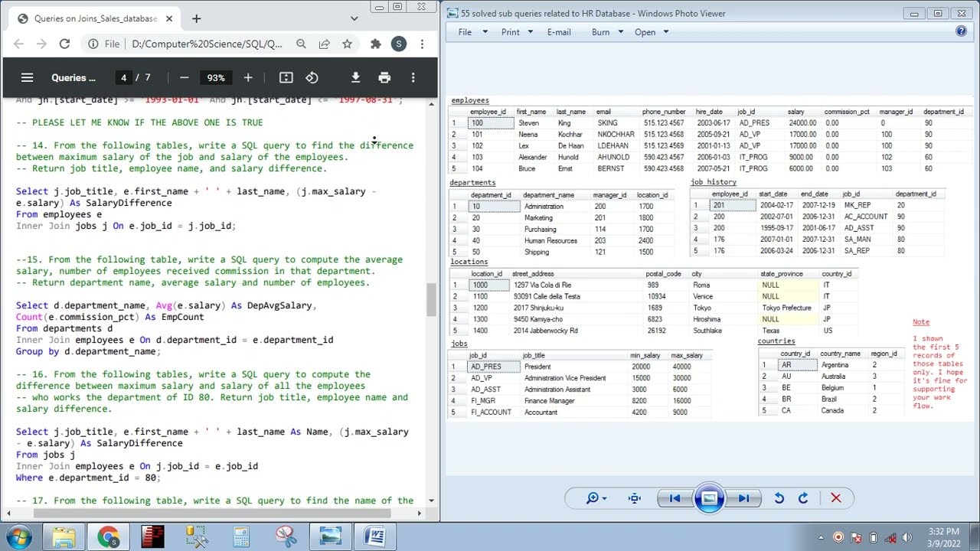980x551 pixels.
Task: Rotate photo clockwise in Photo Viewer
Action: click(x=803, y=498)
